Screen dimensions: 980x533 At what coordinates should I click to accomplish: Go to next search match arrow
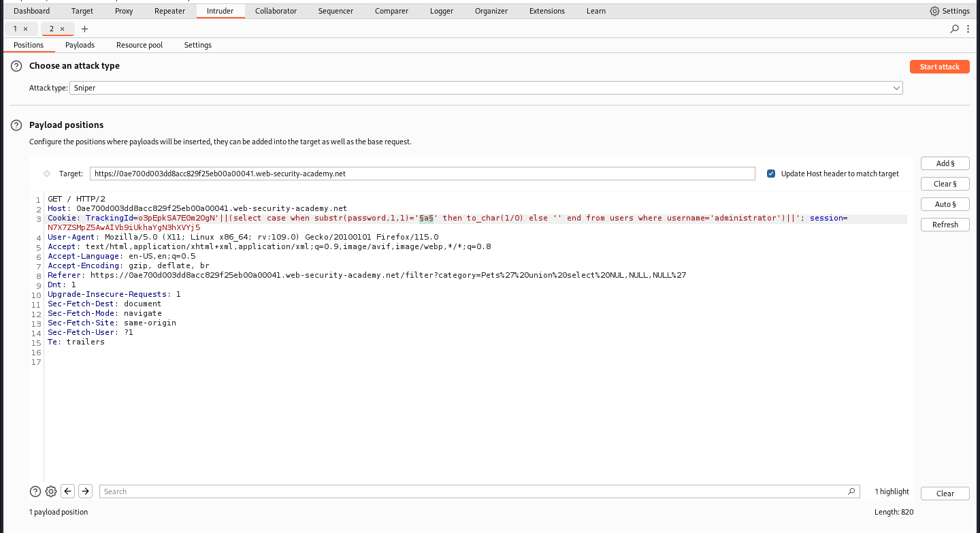[85, 491]
